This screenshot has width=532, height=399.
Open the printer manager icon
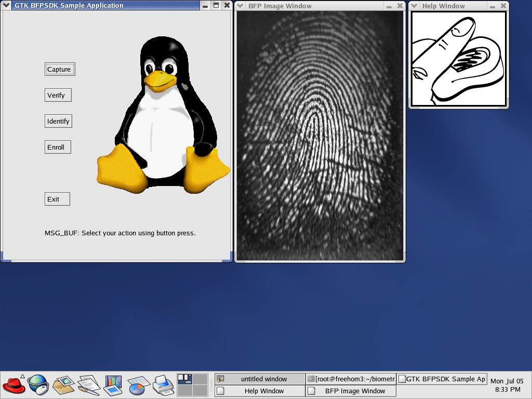pyautogui.click(x=163, y=385)
